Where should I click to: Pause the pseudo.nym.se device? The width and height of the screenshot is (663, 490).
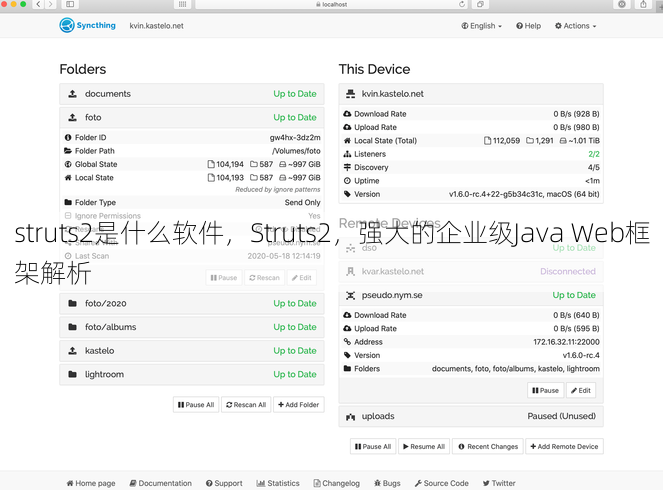545,390
